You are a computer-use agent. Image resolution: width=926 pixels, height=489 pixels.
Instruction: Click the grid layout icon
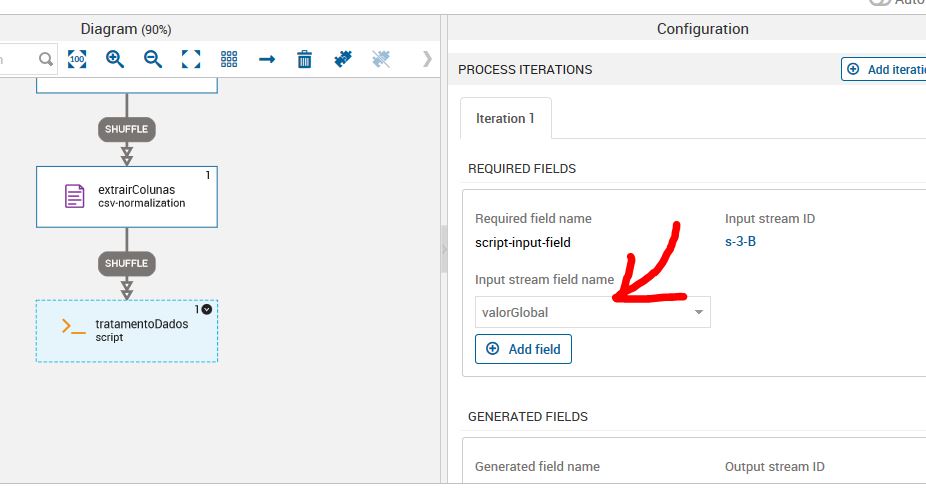pyautogui.click(x=229, y=59)
